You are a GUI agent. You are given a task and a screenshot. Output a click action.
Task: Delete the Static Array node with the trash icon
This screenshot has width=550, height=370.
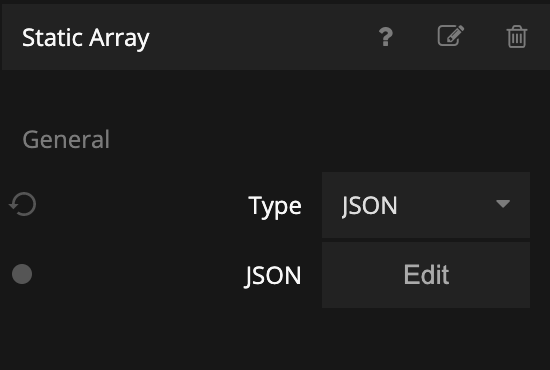(517, 36)
